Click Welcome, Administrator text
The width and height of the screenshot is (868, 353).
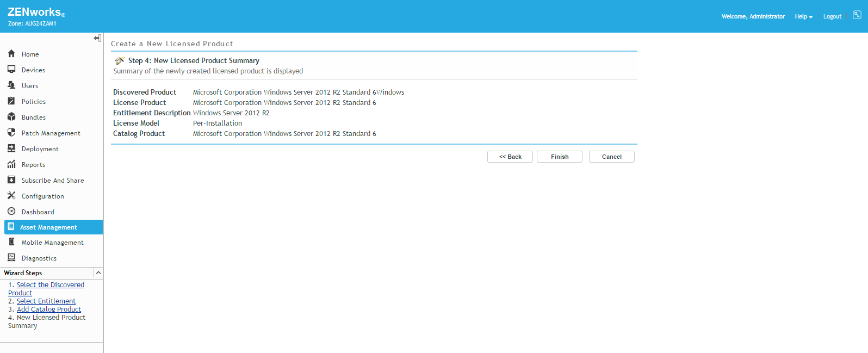pos(753,16)
